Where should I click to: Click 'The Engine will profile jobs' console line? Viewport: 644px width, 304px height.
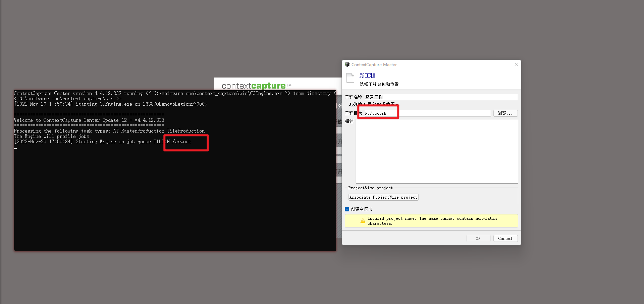click(52, 136)
